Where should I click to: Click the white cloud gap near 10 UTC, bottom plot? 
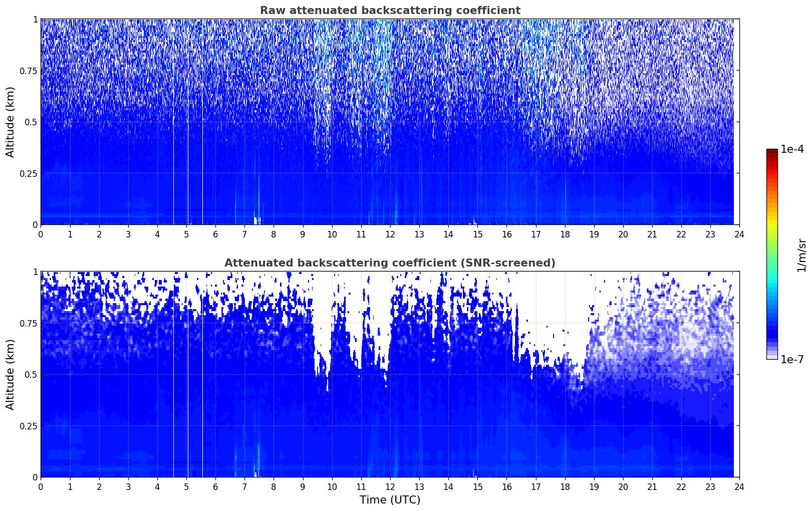(323, 321)
